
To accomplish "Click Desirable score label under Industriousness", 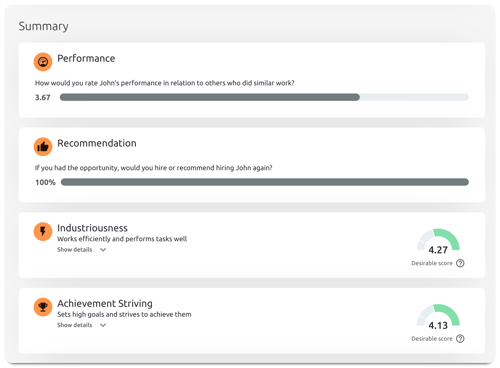I will (x=432, y=263).
